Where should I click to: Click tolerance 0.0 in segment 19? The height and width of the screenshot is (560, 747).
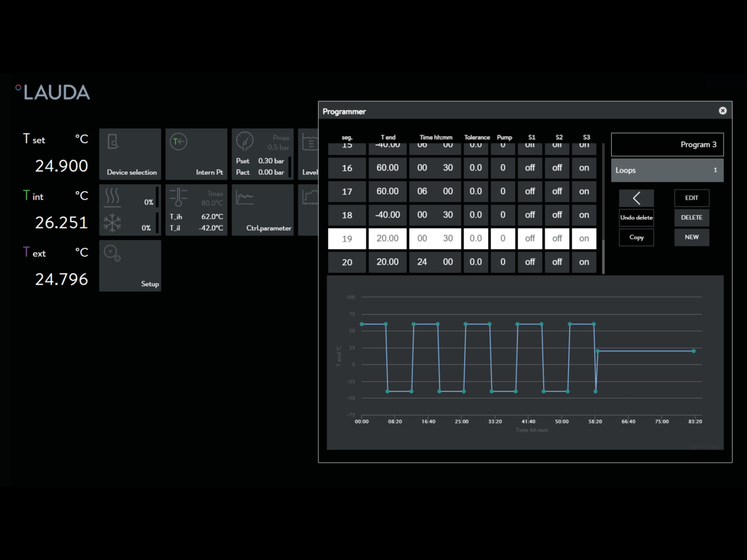pos(476,238)
